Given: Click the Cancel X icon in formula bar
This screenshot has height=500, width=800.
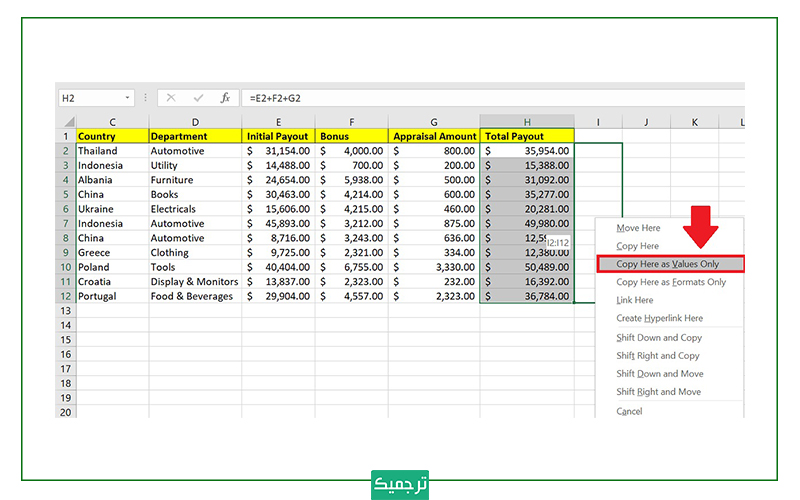Looking at the screenshot, I should tap(171, 98).
